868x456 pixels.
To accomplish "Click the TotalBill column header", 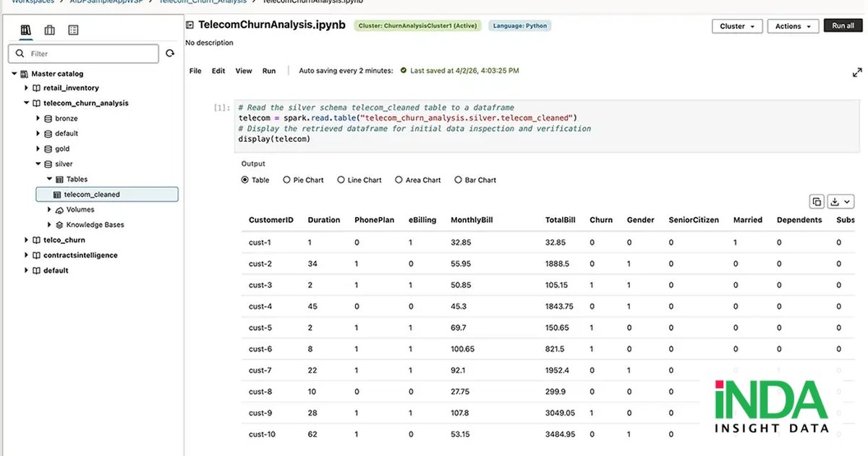I will coord(560,220).
